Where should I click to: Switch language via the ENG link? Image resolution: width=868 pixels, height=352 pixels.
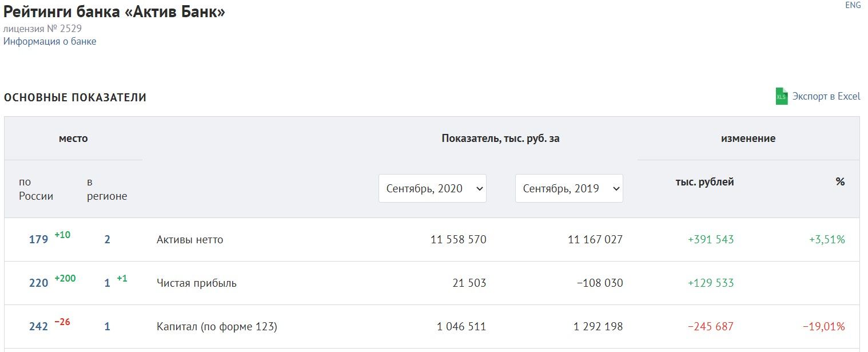[853, 5]
